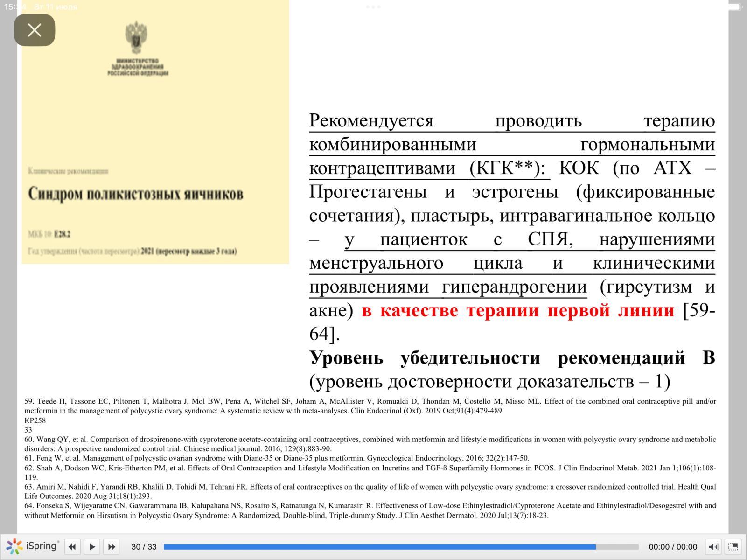The width and height of the screenshot is (747, 560).
Task: Go to the previous slide
Action: click(x=72, y=546)
